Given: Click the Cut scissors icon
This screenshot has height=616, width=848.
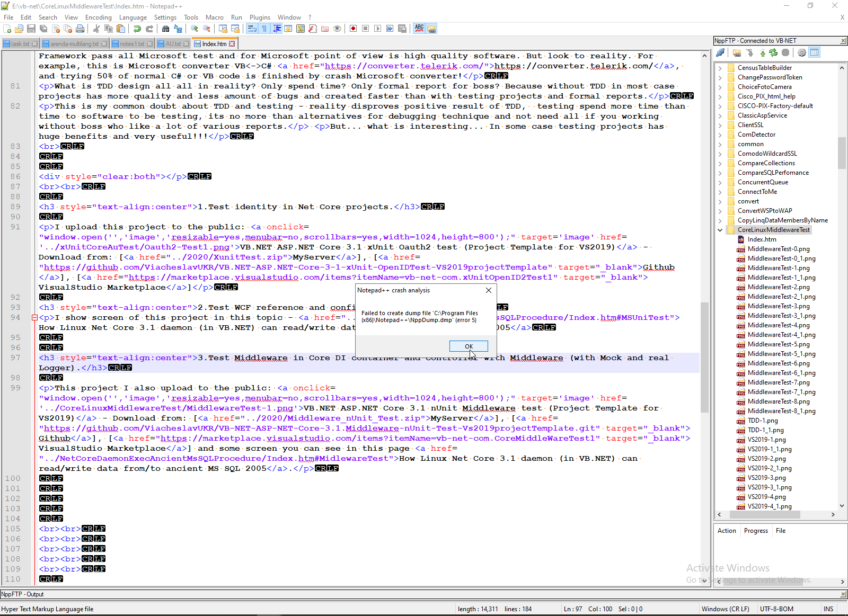Looking at the screenshot, I should (96, 29).
